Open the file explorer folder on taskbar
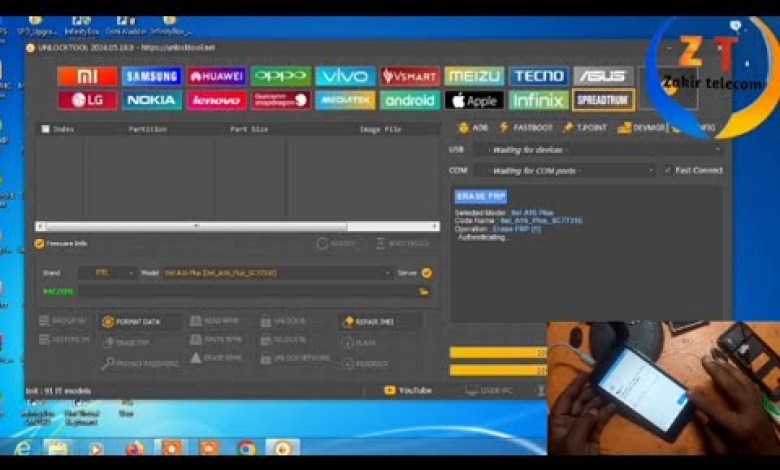The width and height of the screenshot is (780, 470). coord(58,448)
